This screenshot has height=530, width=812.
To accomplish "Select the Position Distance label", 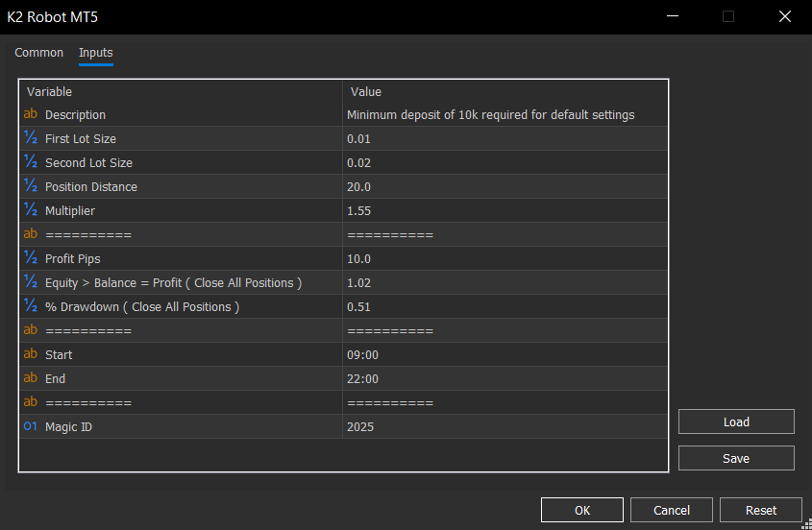I will 91,187.
